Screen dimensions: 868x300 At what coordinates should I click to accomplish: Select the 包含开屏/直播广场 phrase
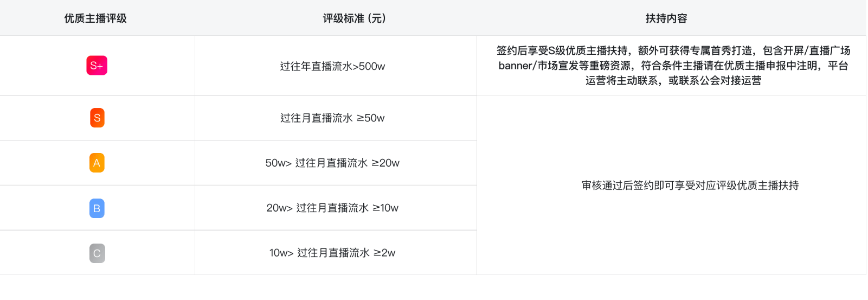(806, 50)
